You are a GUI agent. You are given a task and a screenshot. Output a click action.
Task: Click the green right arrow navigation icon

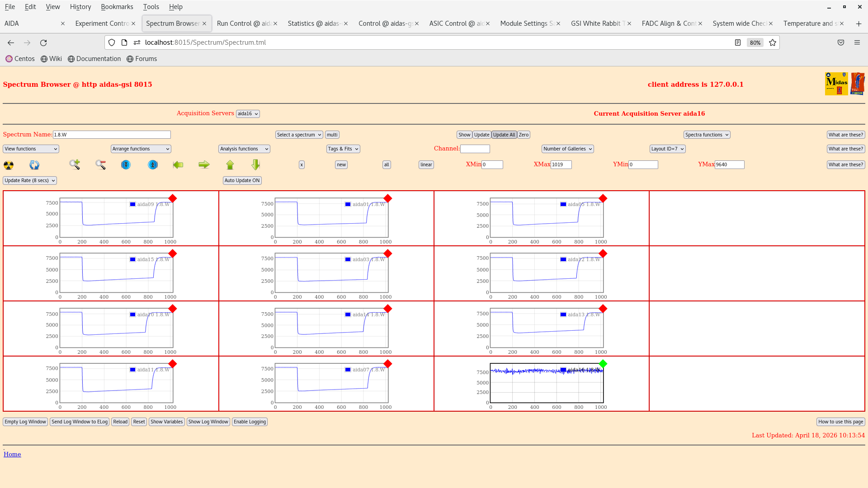204,165
